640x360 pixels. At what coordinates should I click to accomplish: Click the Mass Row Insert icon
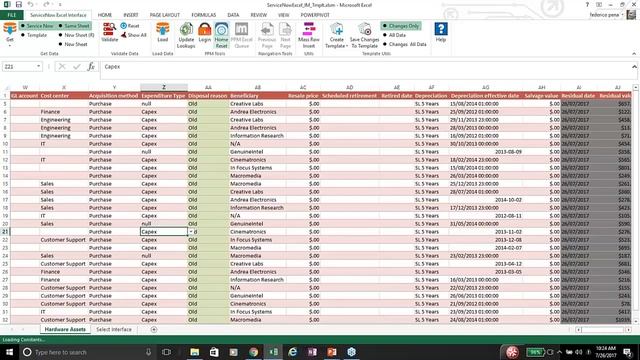309,30
